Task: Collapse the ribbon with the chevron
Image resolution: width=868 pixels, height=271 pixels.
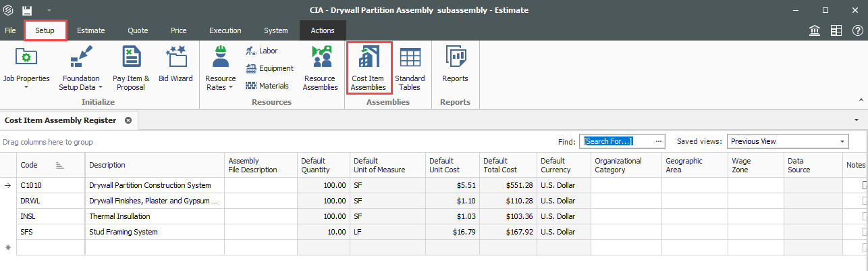Action: click(862, 99)
